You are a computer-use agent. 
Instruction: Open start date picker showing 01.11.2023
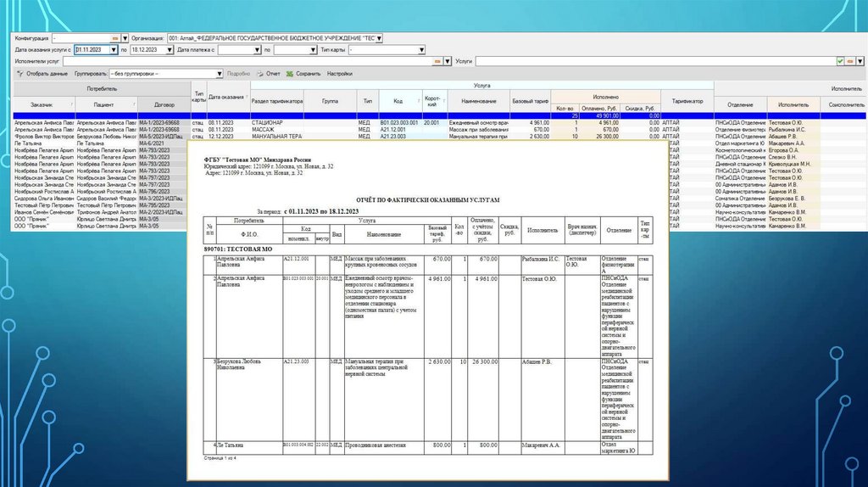tap(113, 50)
